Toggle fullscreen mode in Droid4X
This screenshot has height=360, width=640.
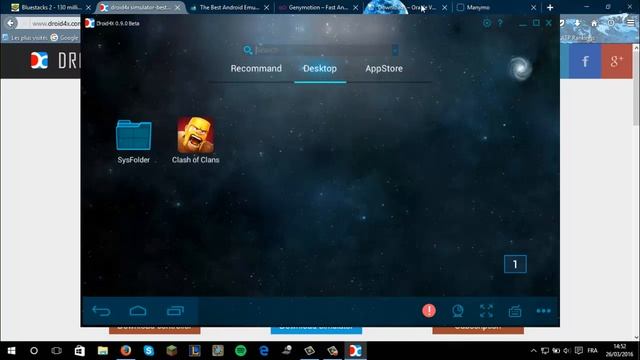pyautogui.click(x=486, y=311)
